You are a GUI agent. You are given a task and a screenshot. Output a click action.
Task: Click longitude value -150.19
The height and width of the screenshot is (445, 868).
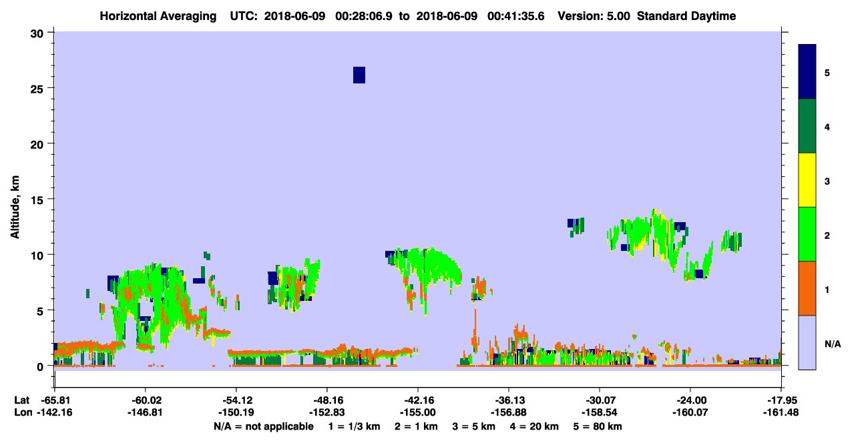[x=236, y=413]
